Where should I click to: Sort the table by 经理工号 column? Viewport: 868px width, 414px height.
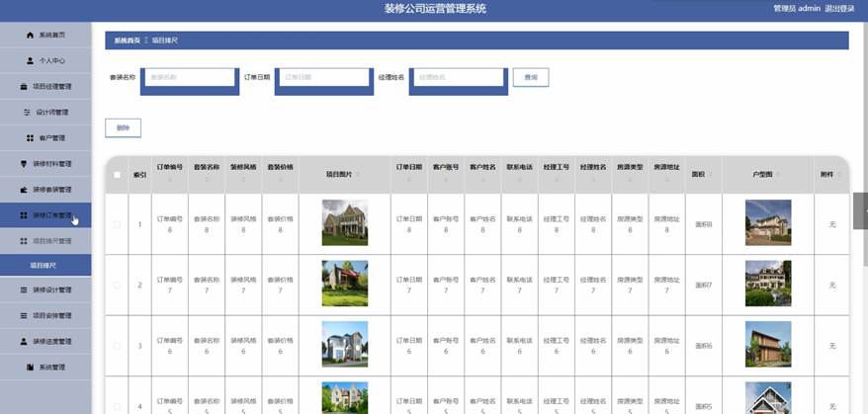pyautogui.click(x=557, y=180)
